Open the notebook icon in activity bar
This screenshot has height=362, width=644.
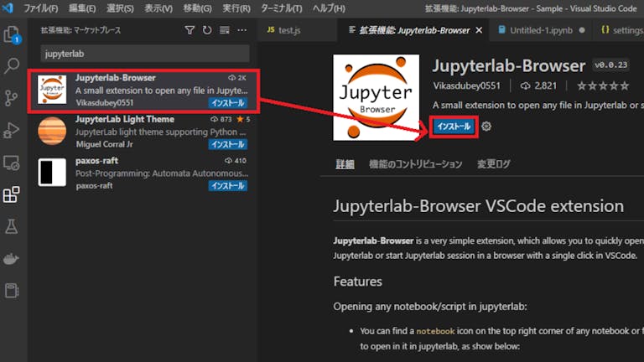pos(12,291)
